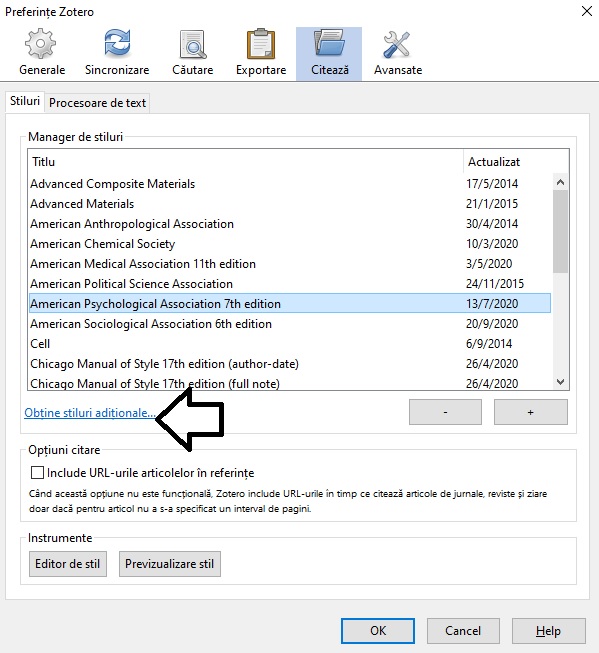Add a style with the plus button

[x=531, y=412]
